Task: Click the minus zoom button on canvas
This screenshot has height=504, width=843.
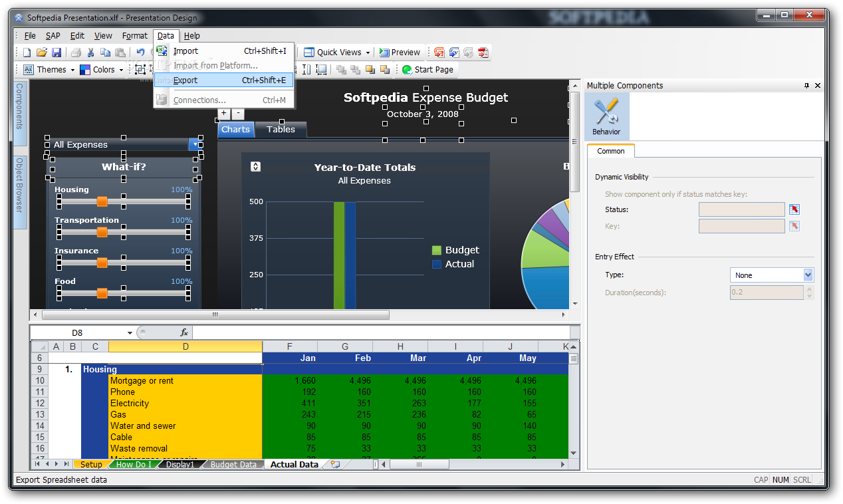Action: tap(239, 114)
